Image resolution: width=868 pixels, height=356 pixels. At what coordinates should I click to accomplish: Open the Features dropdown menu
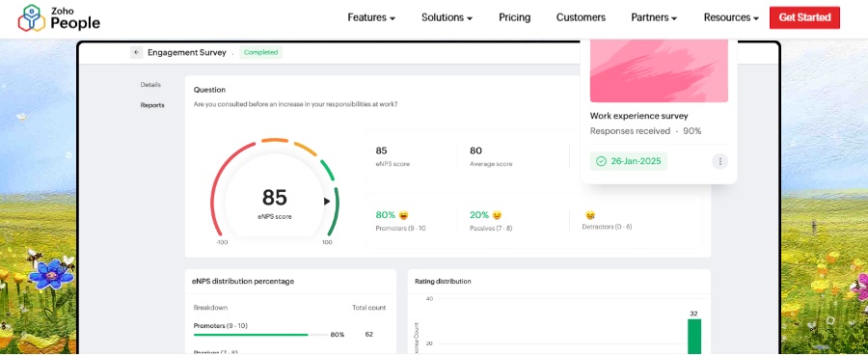[x=371, y=17]
